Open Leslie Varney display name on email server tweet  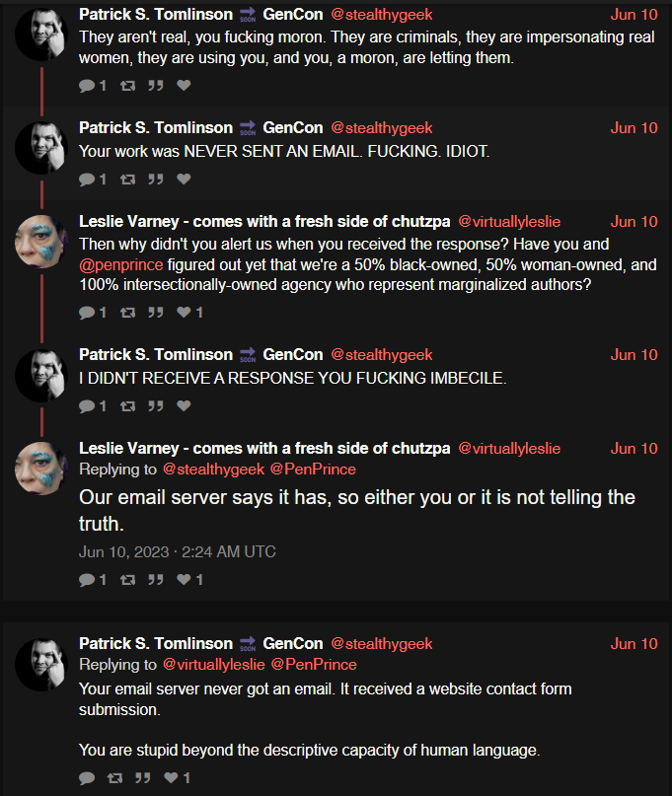pos(264,448)
